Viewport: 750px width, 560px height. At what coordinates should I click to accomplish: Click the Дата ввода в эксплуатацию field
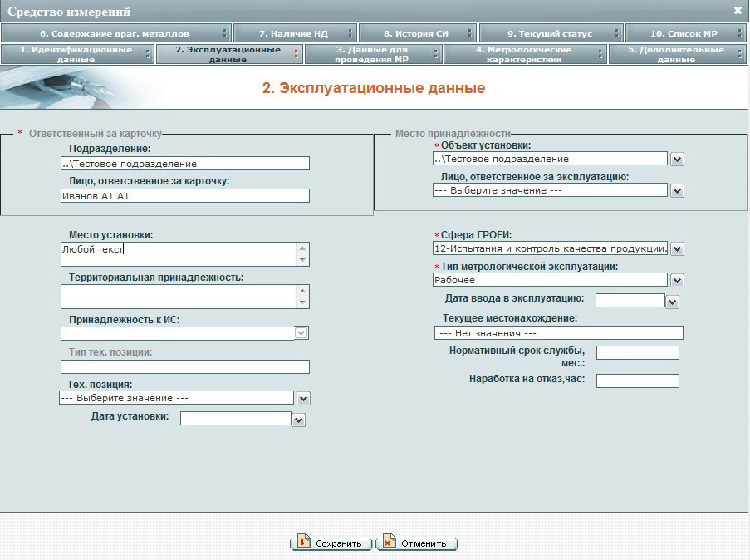630,300
